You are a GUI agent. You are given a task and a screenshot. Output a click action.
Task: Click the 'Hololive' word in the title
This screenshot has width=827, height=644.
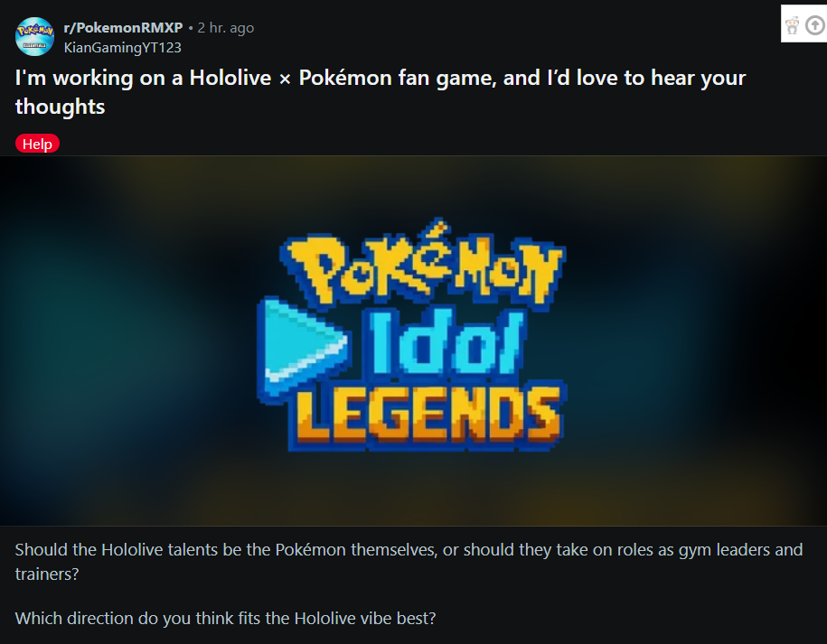coord(230,78)
